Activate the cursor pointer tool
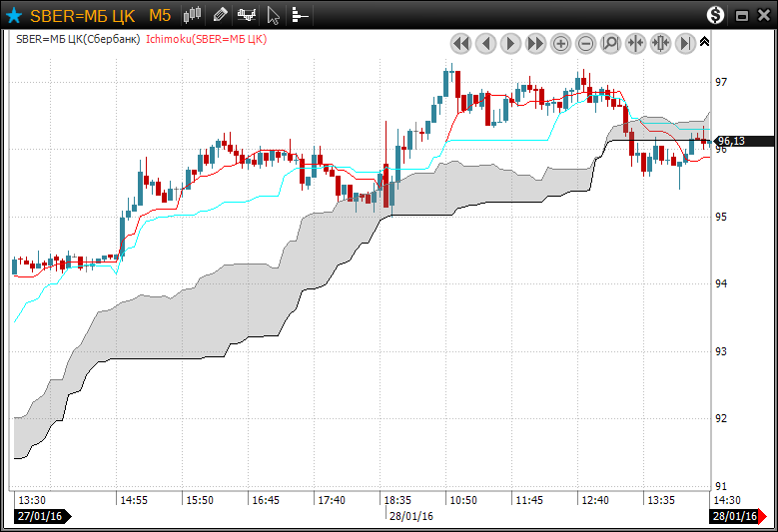The width and height of the screenshot is (778, 532). point(274,15)
